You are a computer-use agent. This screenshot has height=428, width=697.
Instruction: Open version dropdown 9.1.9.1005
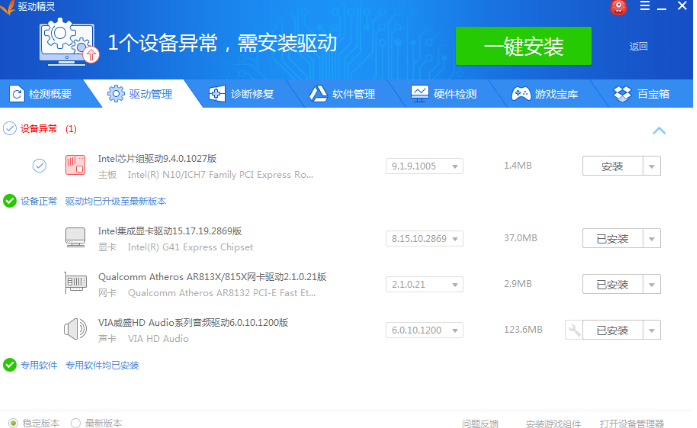(x=425, y=166)
